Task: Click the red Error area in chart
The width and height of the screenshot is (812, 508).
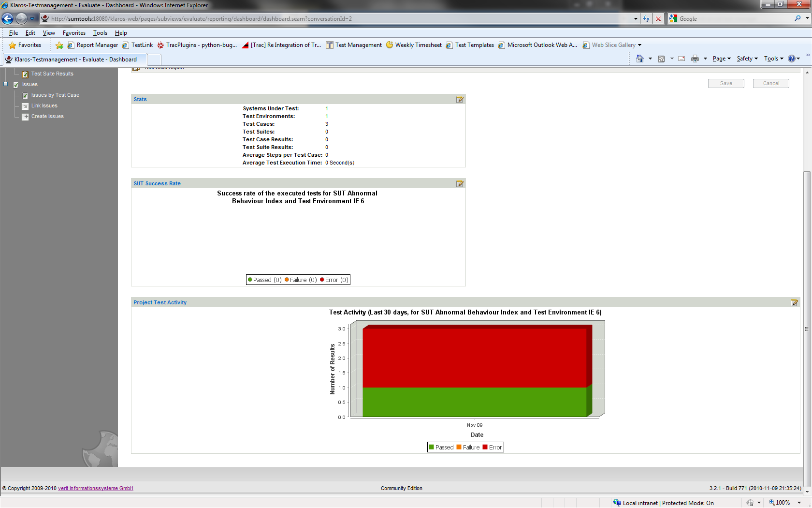Action: pyautogui.click(x=474, y=357)
